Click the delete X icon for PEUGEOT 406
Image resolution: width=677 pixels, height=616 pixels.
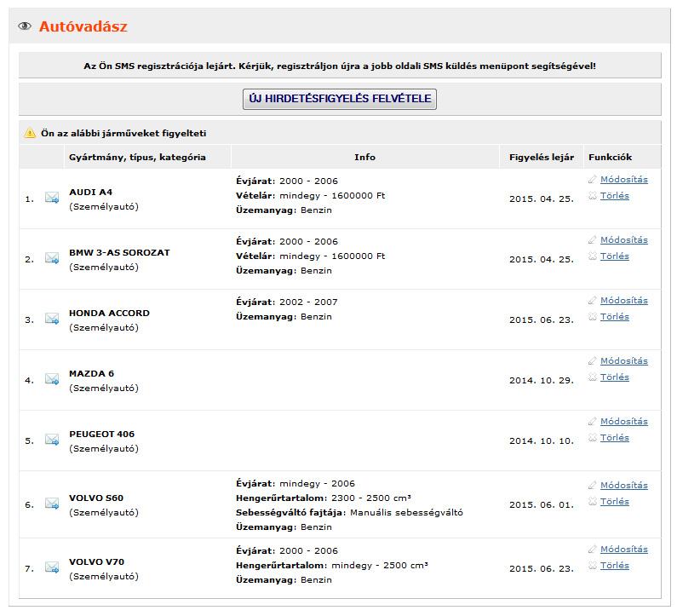593,438
